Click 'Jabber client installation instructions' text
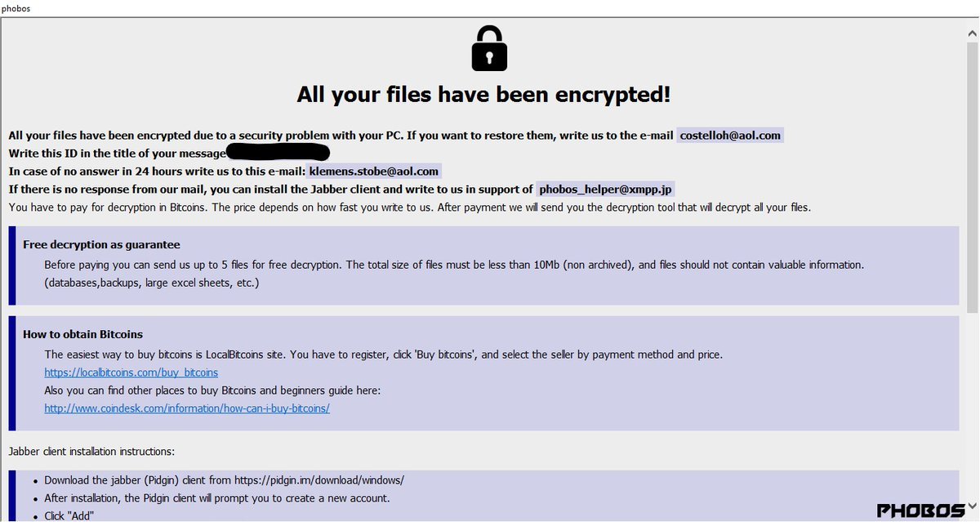980x522 pixels. coord(91,451)
